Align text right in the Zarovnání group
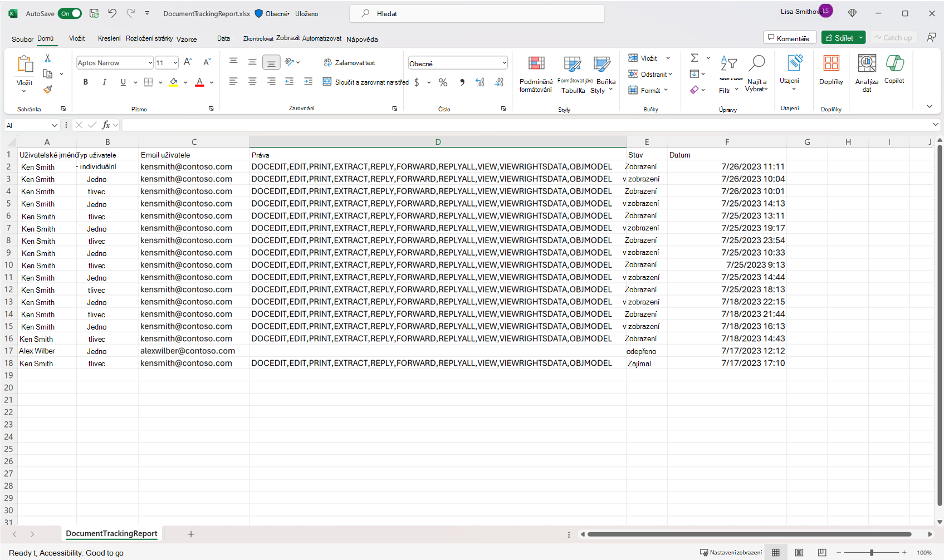 tap(271, 82)
